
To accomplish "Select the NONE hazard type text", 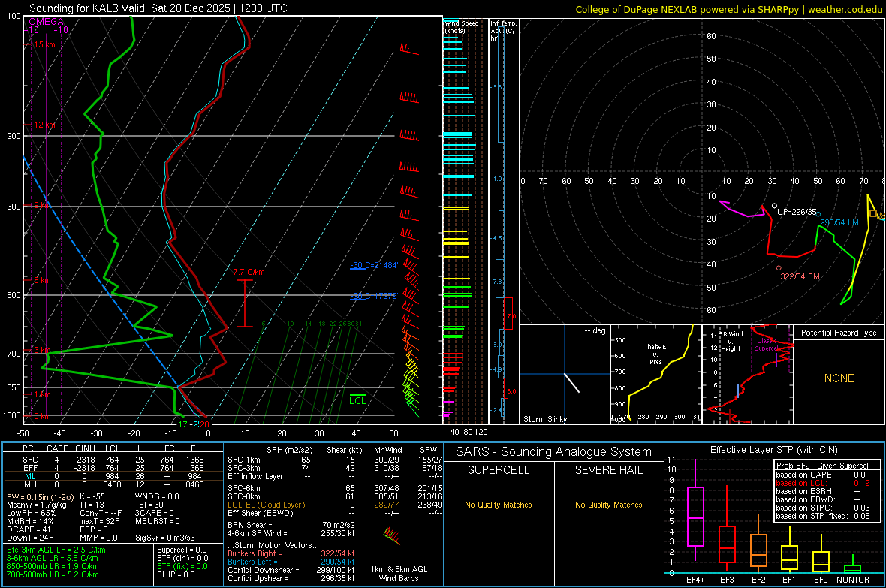I will pos(839,378).
